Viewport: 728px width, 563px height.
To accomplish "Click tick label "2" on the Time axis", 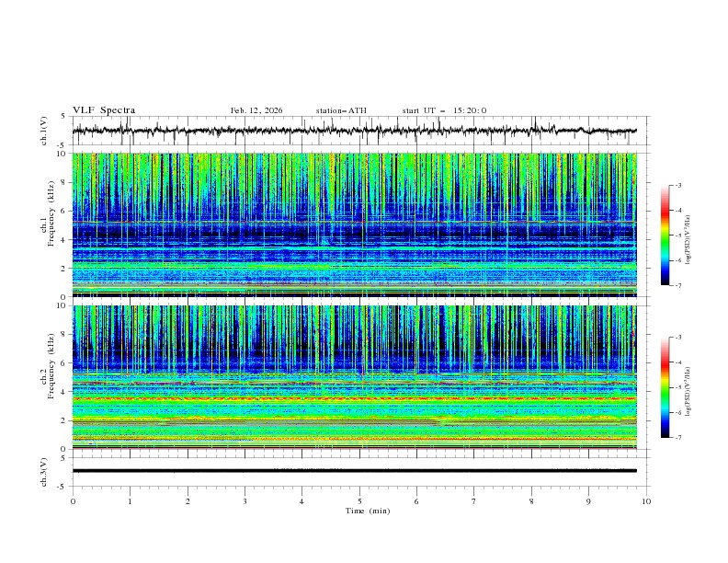I will click(x=188, y=501).
